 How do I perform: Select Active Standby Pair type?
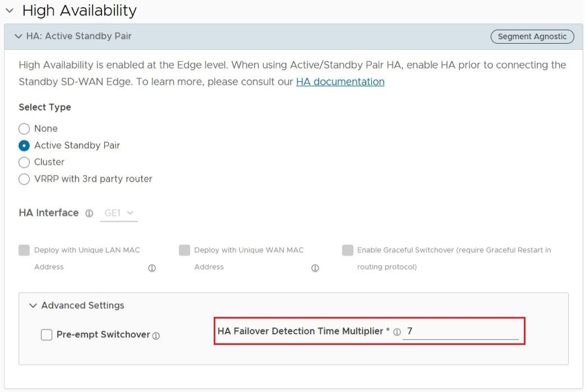pos(24,145)
